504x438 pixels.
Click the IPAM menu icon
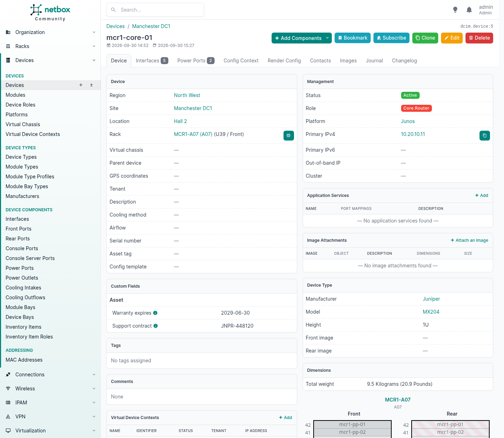tap(8, 403)
